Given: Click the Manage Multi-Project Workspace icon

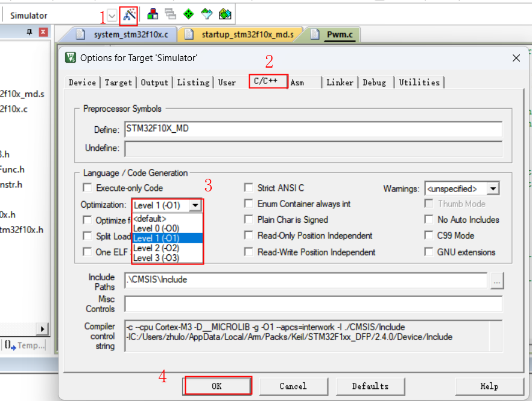Looking at the screenshot, I should (x=171, y=14).
